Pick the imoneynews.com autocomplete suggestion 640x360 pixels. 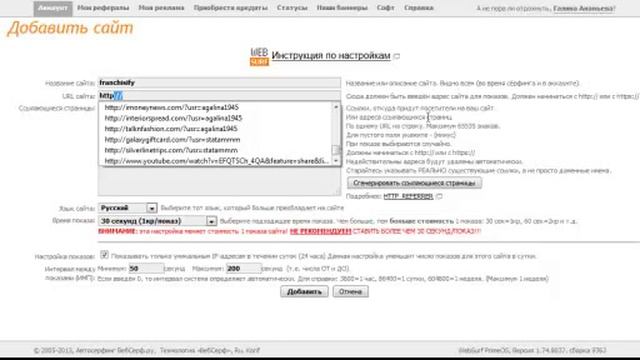point(172,107)
